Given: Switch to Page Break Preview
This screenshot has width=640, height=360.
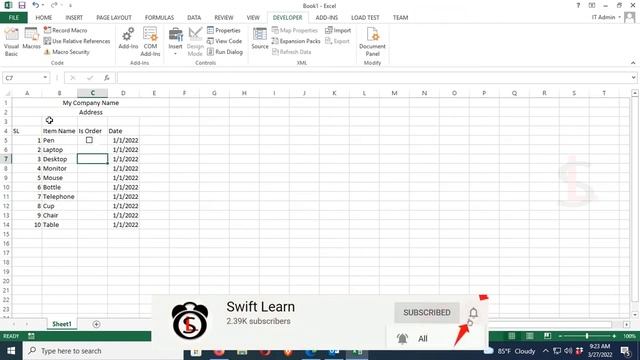Looking at the screenshot, I should [x=547, y=336].
